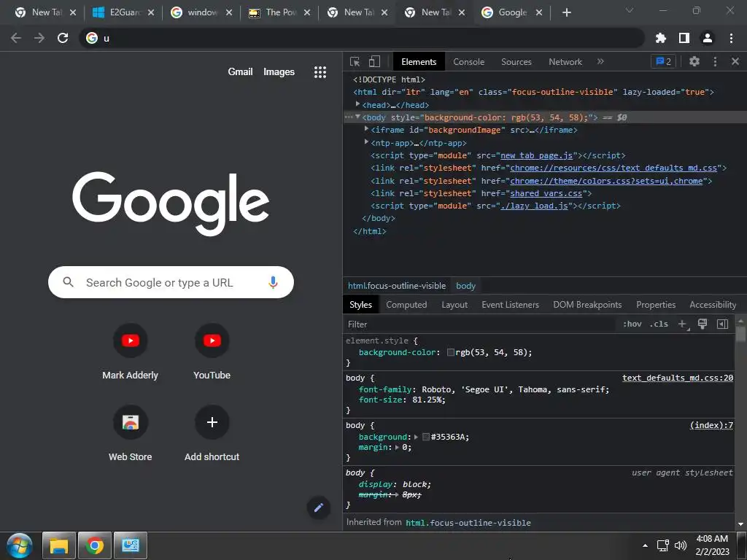Open Chrome's three-dot main menu
Screen dimensions: 747x560
(731, 38)
